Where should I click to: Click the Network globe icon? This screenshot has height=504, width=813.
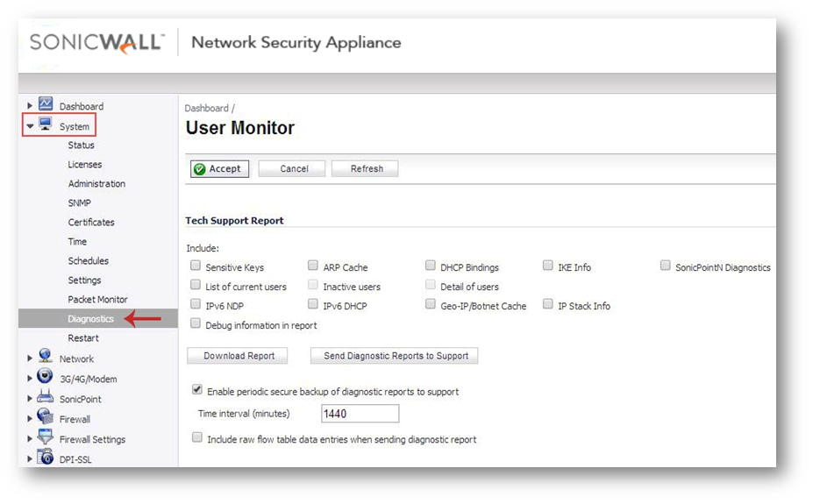pos(46,358)
